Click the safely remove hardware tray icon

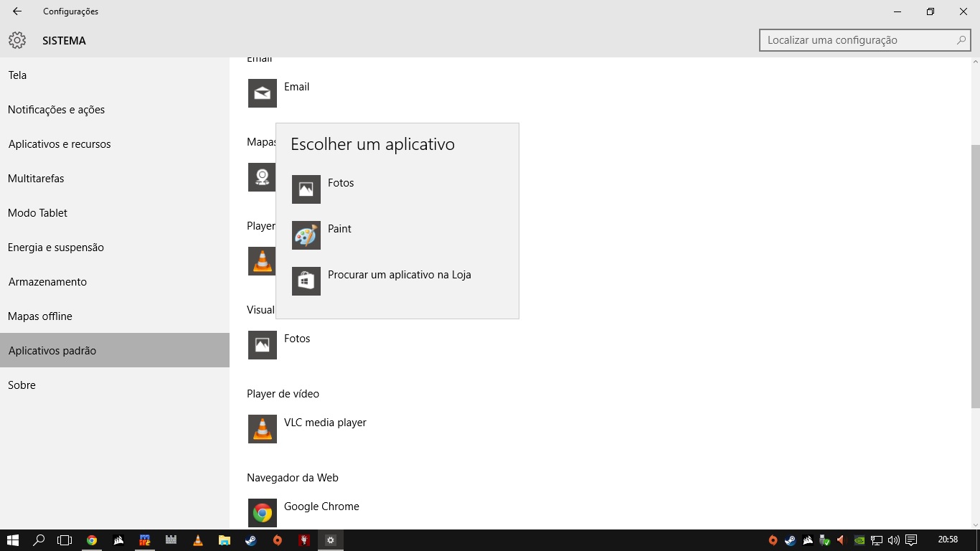(x=824, y=540)
